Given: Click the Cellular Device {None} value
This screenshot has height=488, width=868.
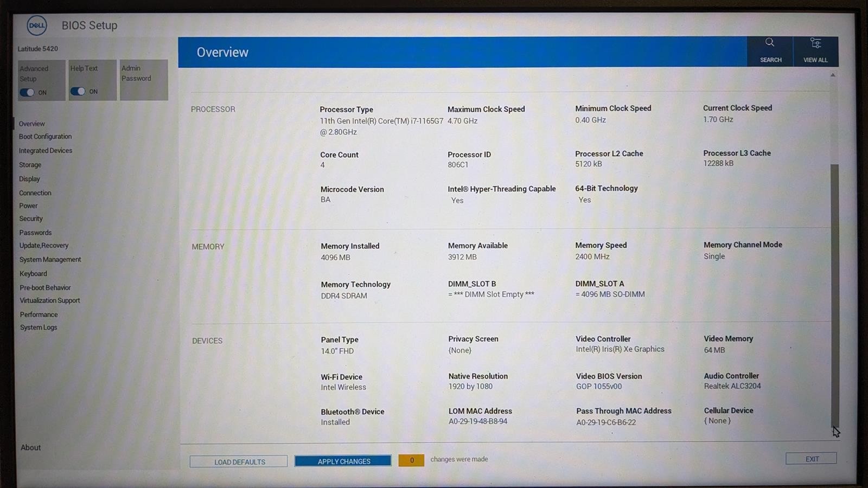Looking at the screenshot, I should tap(717, 421).
